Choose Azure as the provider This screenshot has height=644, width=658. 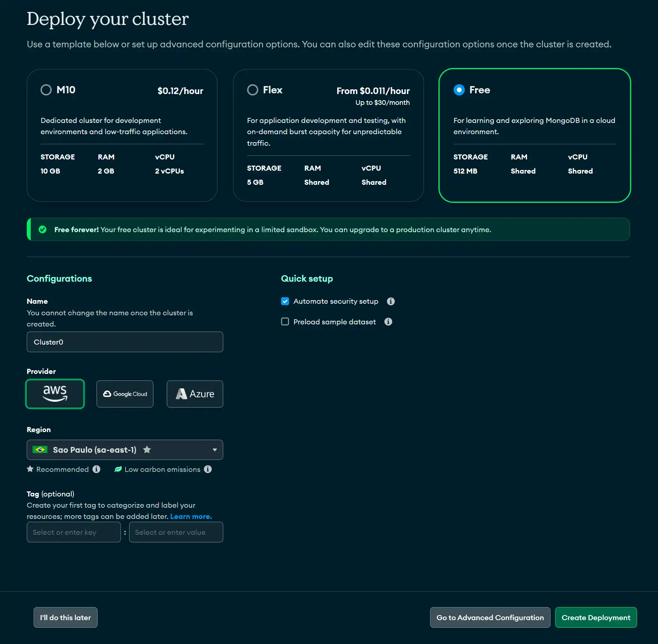(195, 394)
